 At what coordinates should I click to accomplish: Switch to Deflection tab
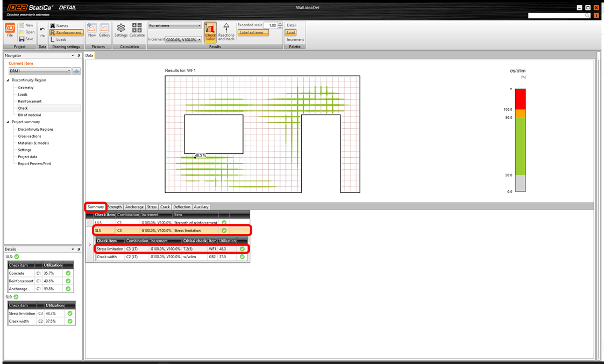[182, 207]
